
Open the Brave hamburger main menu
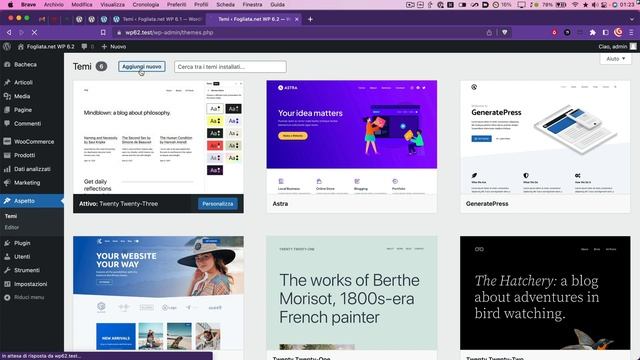tap(631, 32)
